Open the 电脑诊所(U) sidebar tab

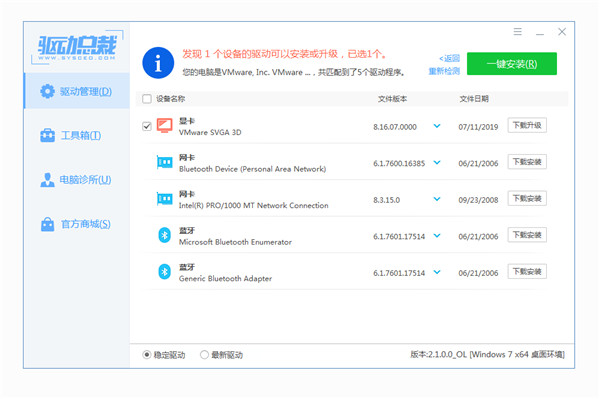(77, 179)
